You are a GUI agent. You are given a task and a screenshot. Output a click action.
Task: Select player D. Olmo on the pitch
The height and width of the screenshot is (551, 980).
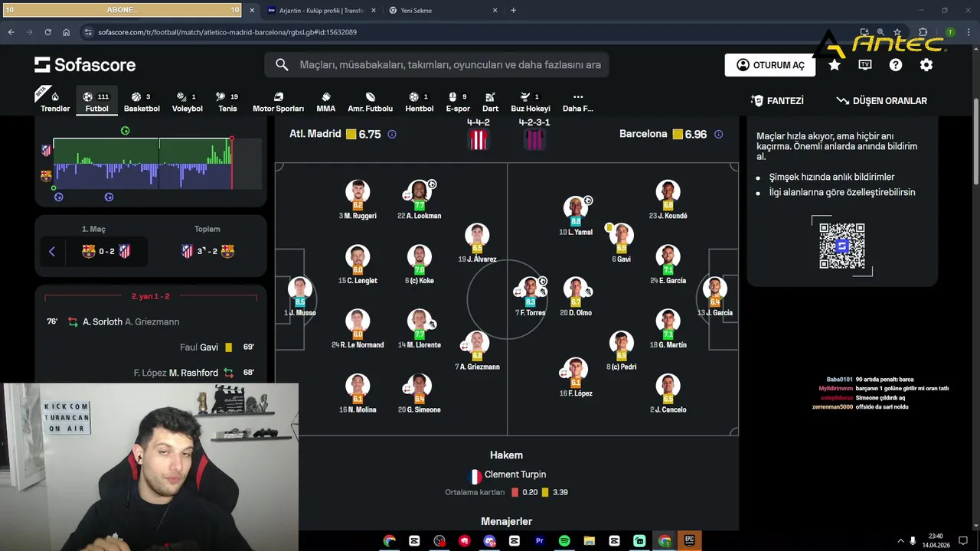coord(576,297)
